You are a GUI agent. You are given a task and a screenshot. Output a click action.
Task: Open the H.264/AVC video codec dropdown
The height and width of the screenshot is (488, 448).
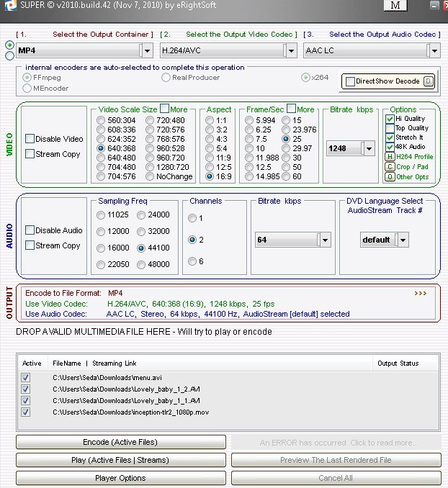290,50
